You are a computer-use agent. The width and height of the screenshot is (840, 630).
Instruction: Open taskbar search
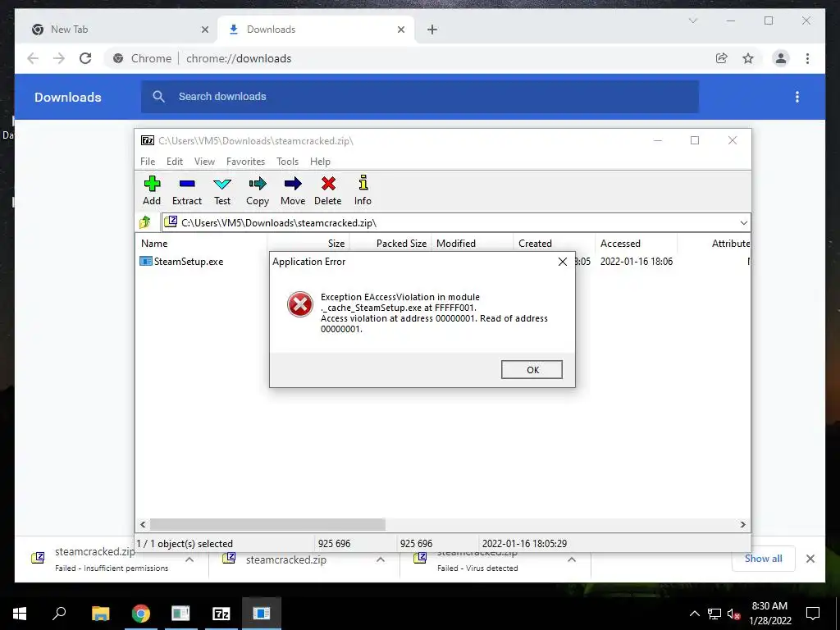[59, 614]
